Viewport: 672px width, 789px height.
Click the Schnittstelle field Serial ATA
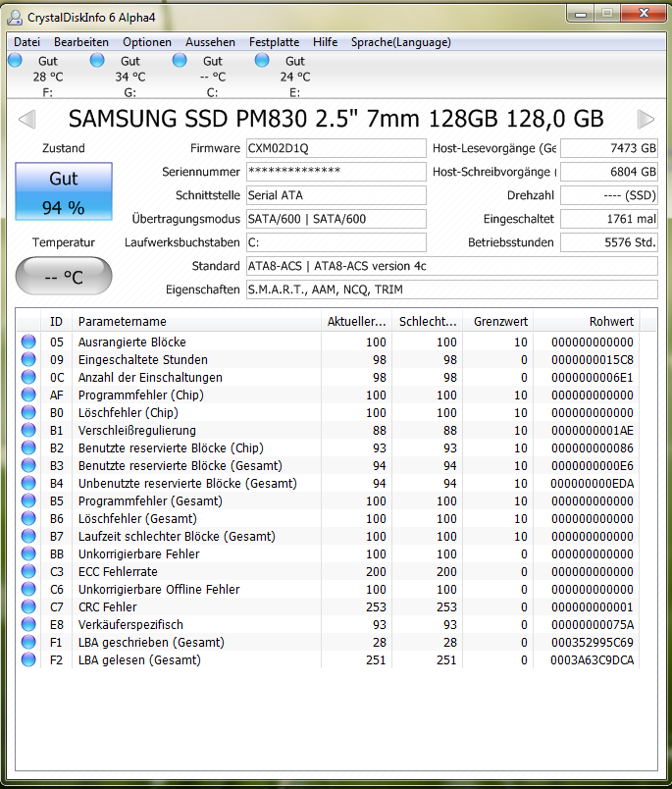[x=336, y=195]
